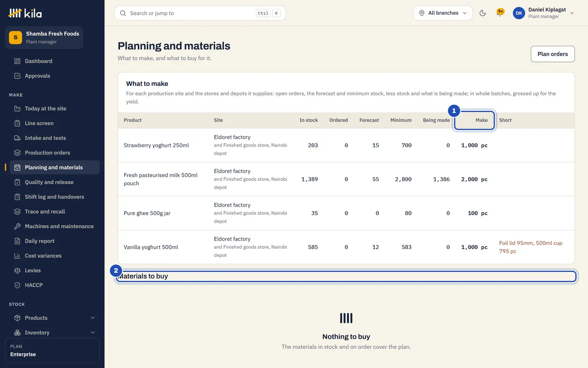The height and width of the screenshot is (368, 588).
Task: Click the Shift log and handovers icon
Action: 17,197
